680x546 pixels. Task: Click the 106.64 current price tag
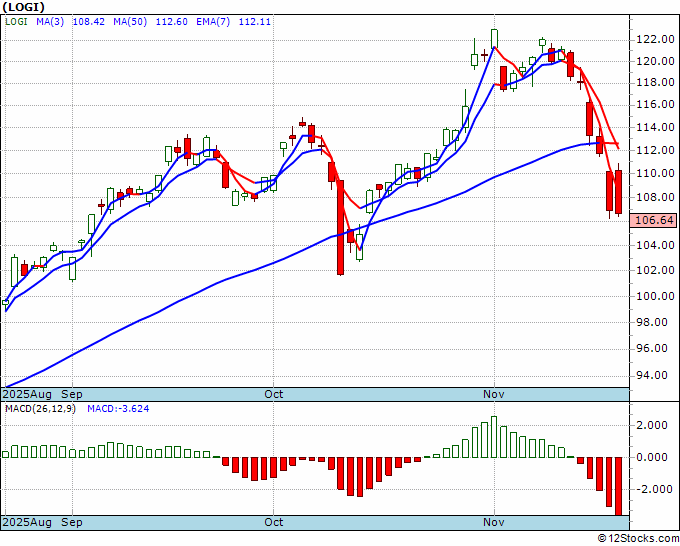pyautogui.click(x=654, y=220)
